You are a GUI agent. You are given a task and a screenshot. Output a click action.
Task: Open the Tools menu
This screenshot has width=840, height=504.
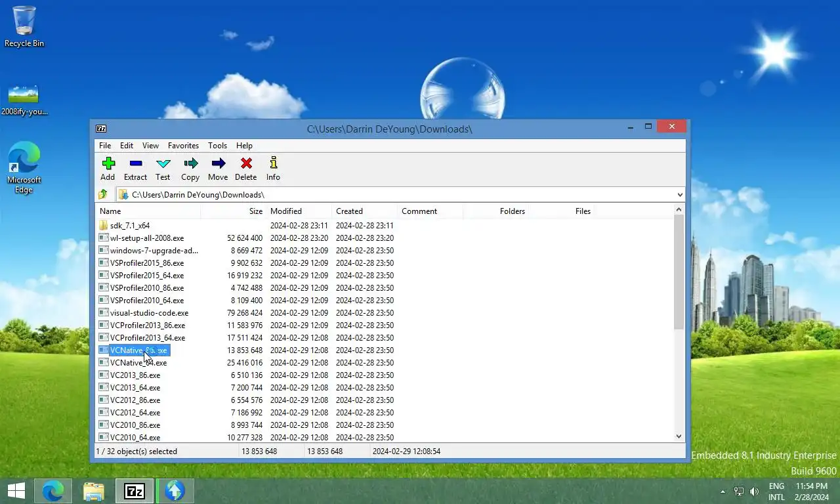(x=217, y=146)
